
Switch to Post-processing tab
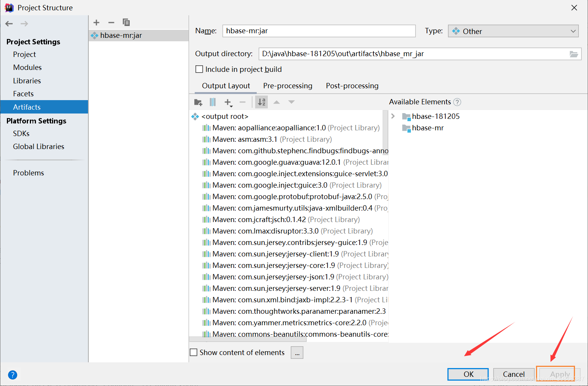[x=352, y=86]
